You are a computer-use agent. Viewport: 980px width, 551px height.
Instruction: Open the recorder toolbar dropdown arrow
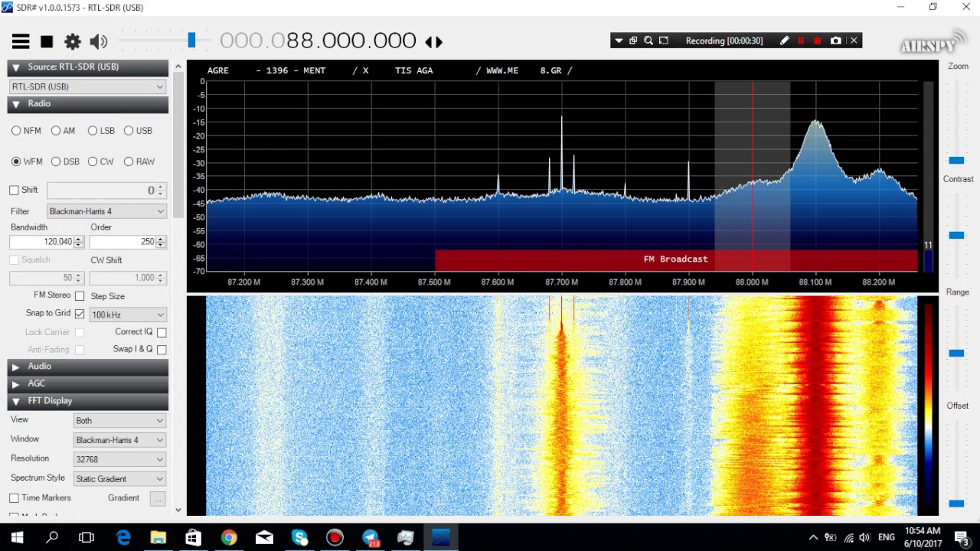point(618,41)
